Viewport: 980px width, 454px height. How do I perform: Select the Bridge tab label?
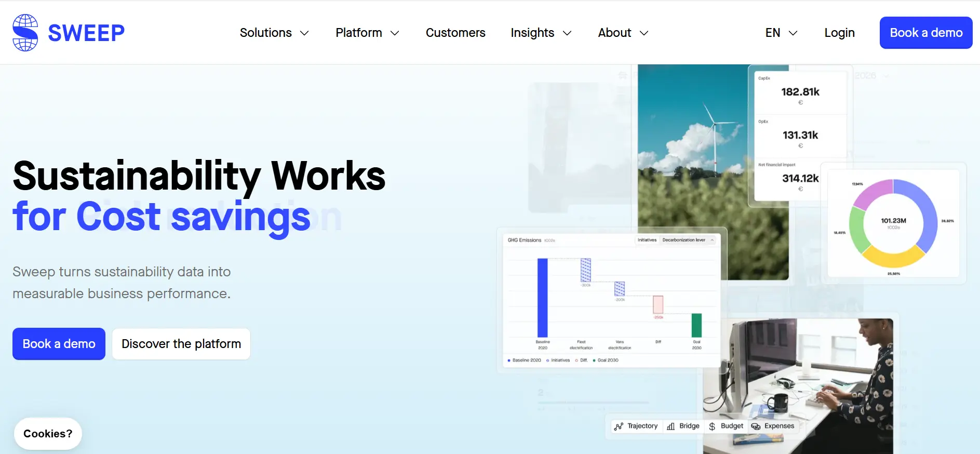click(689, 426)
